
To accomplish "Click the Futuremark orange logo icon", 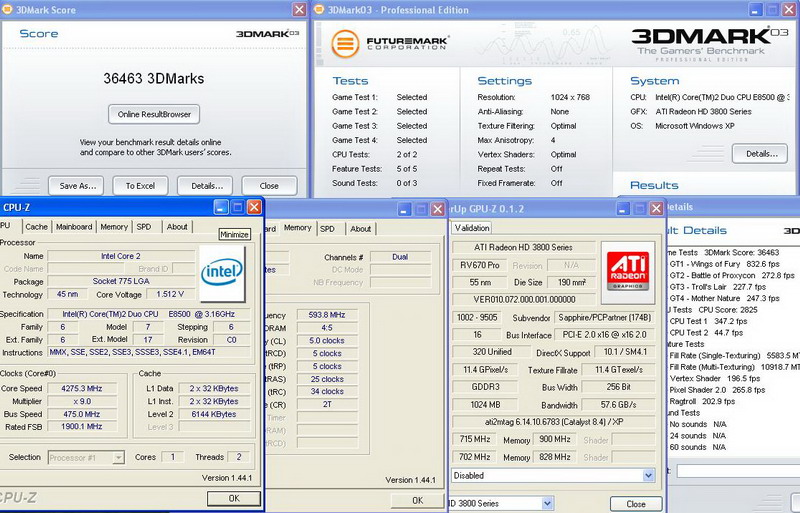I will (345, 44).
